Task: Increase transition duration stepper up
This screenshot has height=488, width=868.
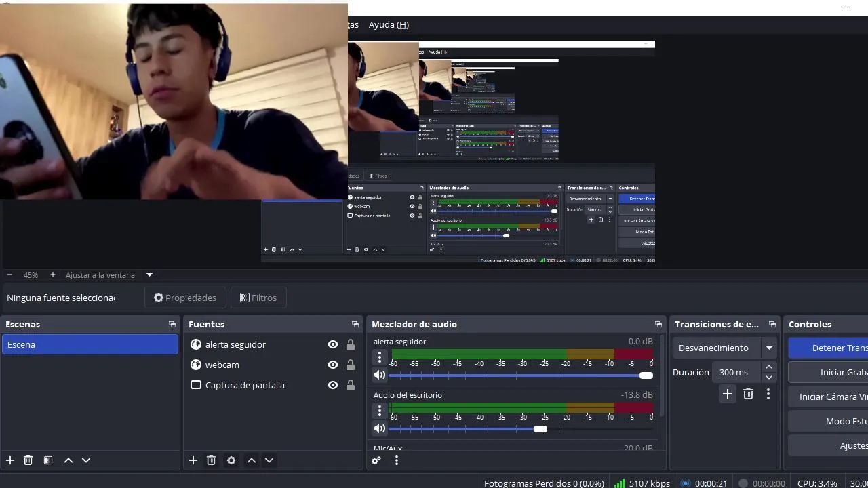Action: (x=769, y=367)
